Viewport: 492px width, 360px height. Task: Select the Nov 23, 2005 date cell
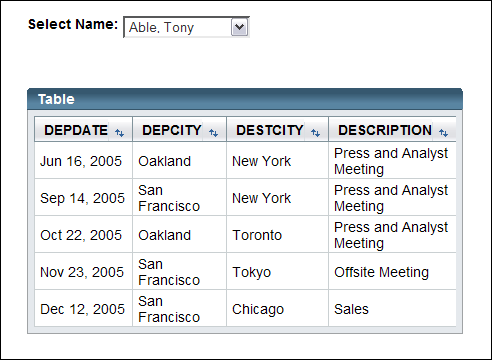[84, 272]
